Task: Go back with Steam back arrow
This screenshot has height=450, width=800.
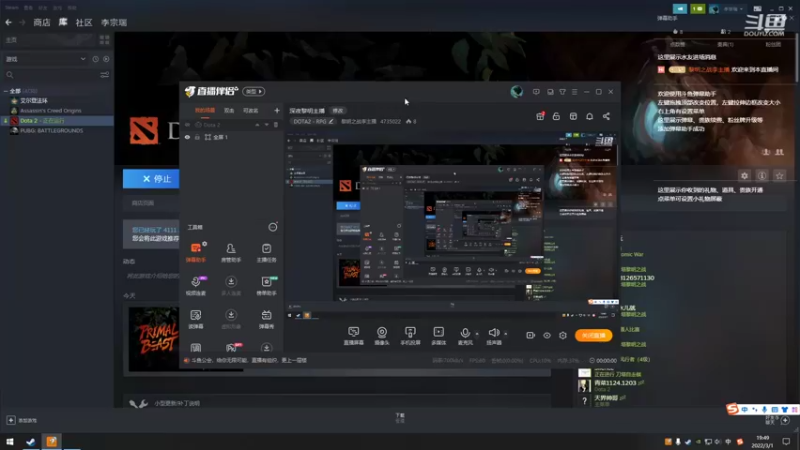Action: 9,22
